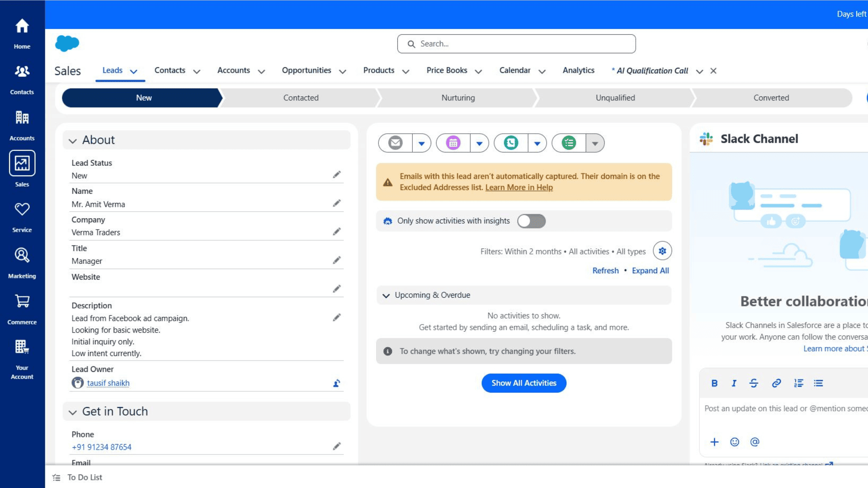Open activity filter settings gear
This screenshot has height=488, width=868.
[x=662, y=251]
